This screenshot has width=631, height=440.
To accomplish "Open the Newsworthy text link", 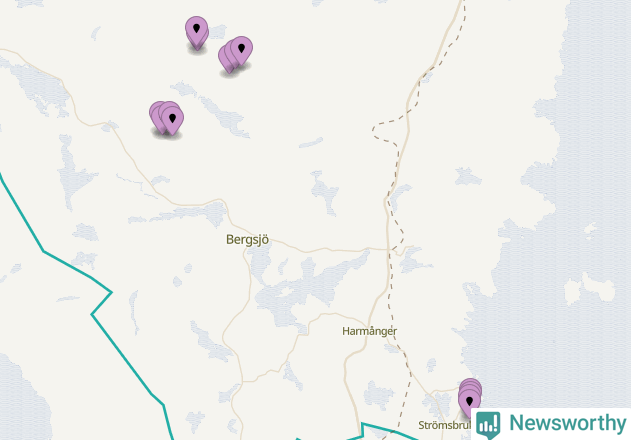I will point(568,423).
